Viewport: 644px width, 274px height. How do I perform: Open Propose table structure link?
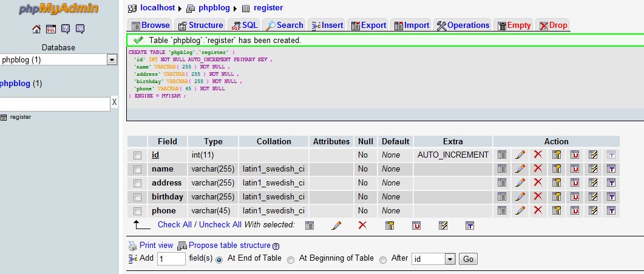click(229, 246)
